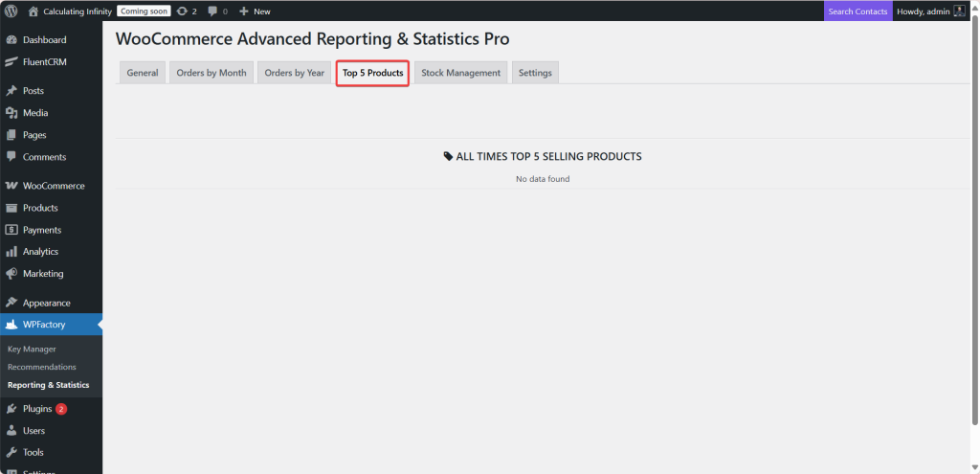Select the Top 5 Products tab
This screenshot has height=474, width=980.
pos(372,73)
